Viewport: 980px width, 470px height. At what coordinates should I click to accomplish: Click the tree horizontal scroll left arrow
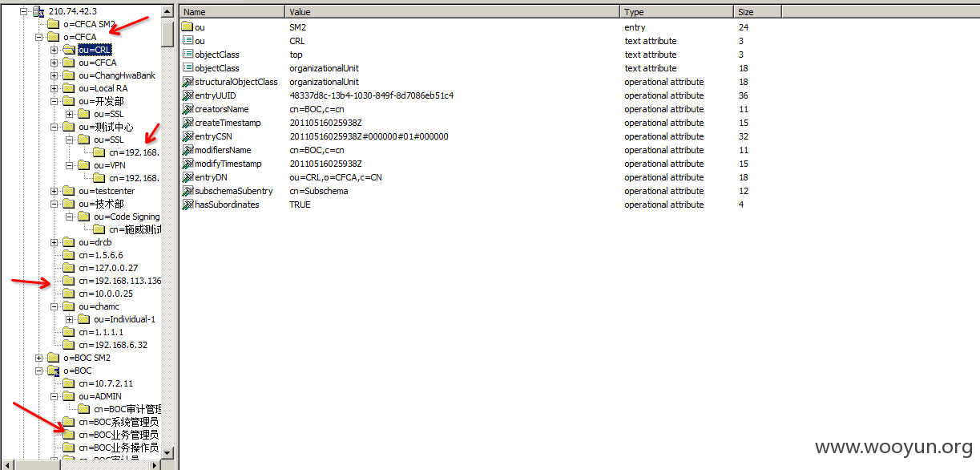[6, 464]
